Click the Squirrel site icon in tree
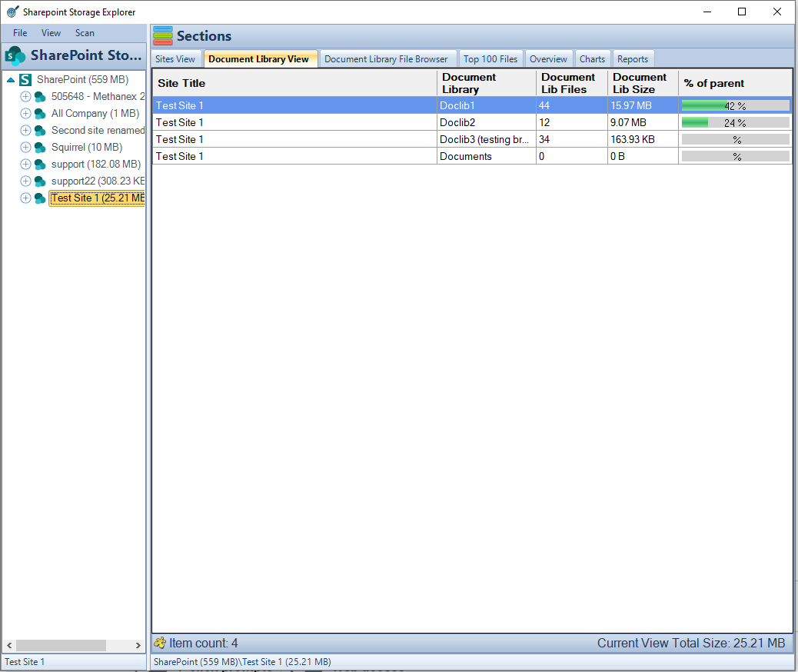Screen dimensions: 798x672 click(x=40, y=148)
